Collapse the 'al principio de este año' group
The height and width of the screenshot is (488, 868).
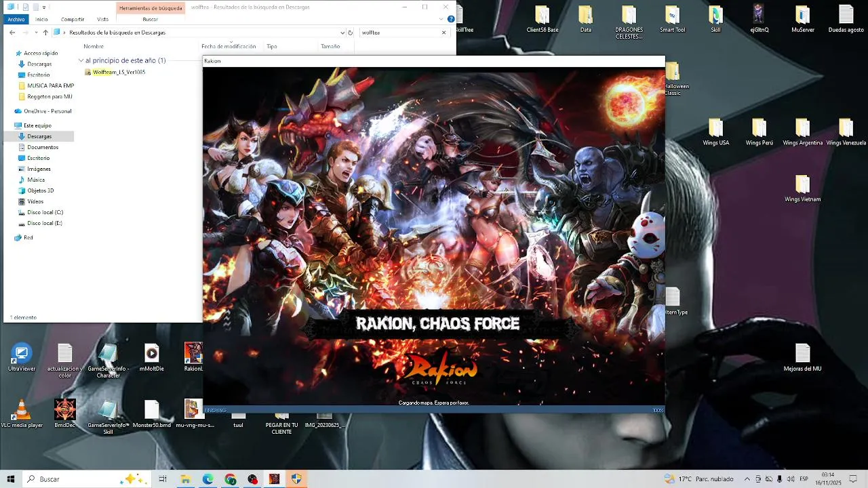pos(81,60)
